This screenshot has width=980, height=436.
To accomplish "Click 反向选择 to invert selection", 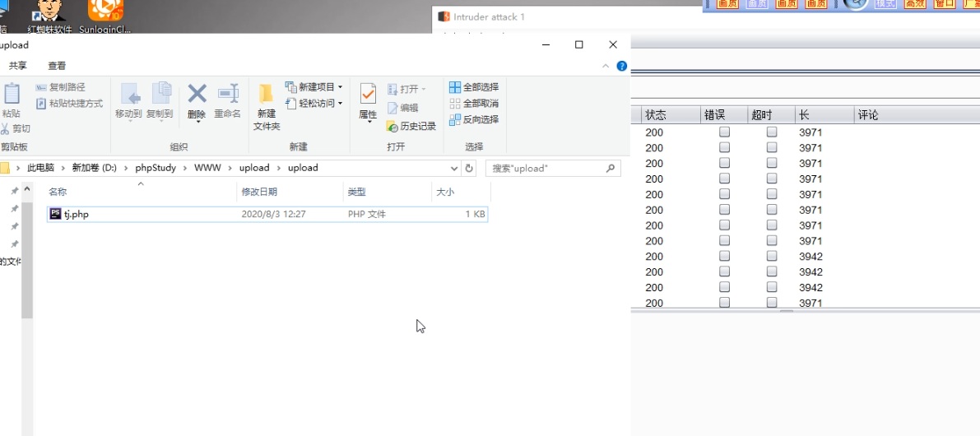I will click(x=474, y=119).
